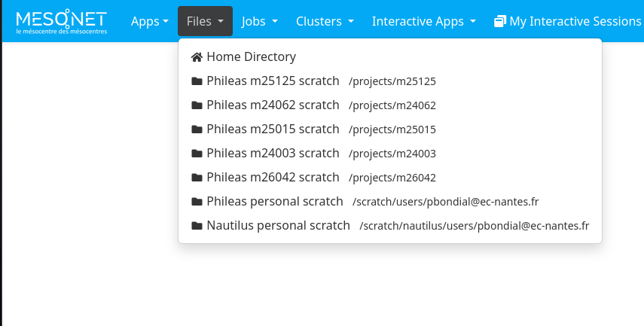Image resolution: width=644 pixels, height=326 pixels.
Task: Expand the Clusters dropdown
Action: [x=325, y=21]
